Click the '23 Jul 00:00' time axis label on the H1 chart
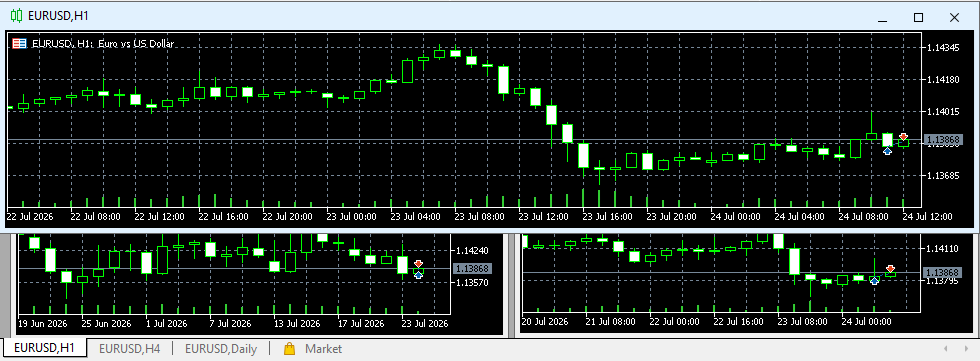 coord(351,217)
